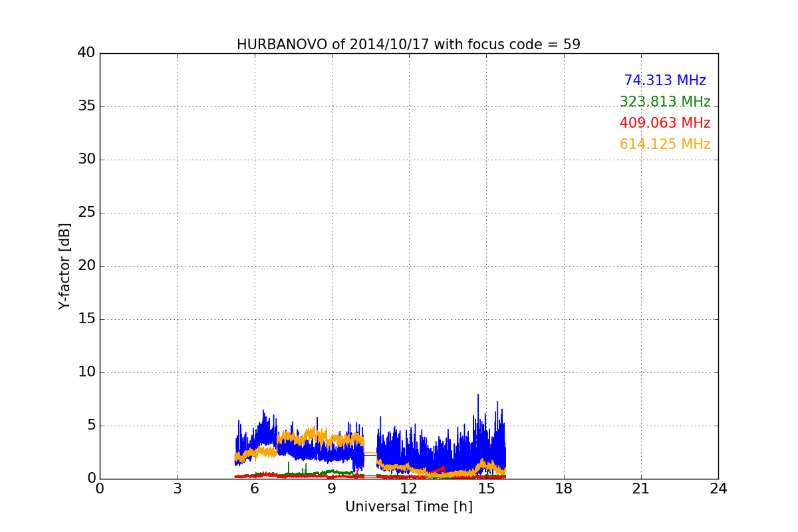Click the Y-factor [dB] axis label

(x=65, y=266)
